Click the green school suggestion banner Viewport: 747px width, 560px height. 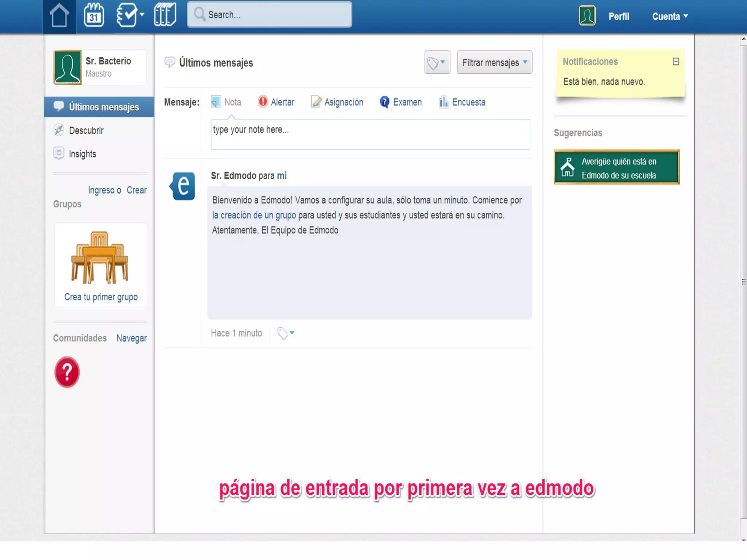click(616, 168)
